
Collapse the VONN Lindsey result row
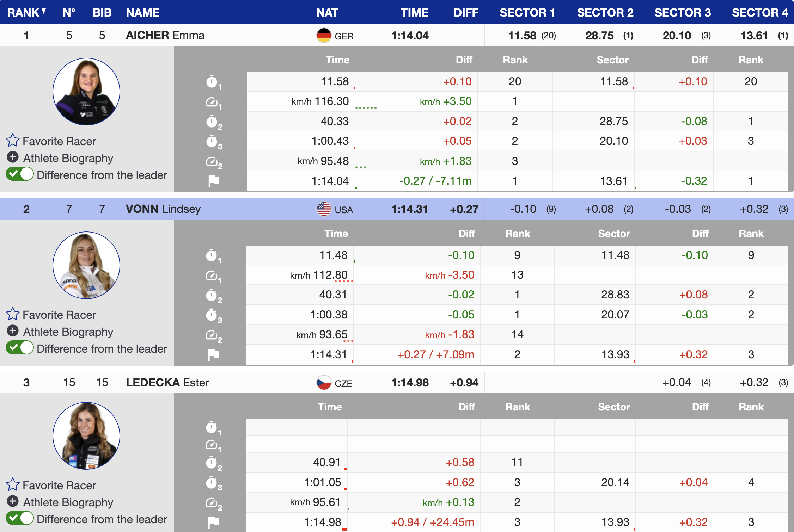163,209
